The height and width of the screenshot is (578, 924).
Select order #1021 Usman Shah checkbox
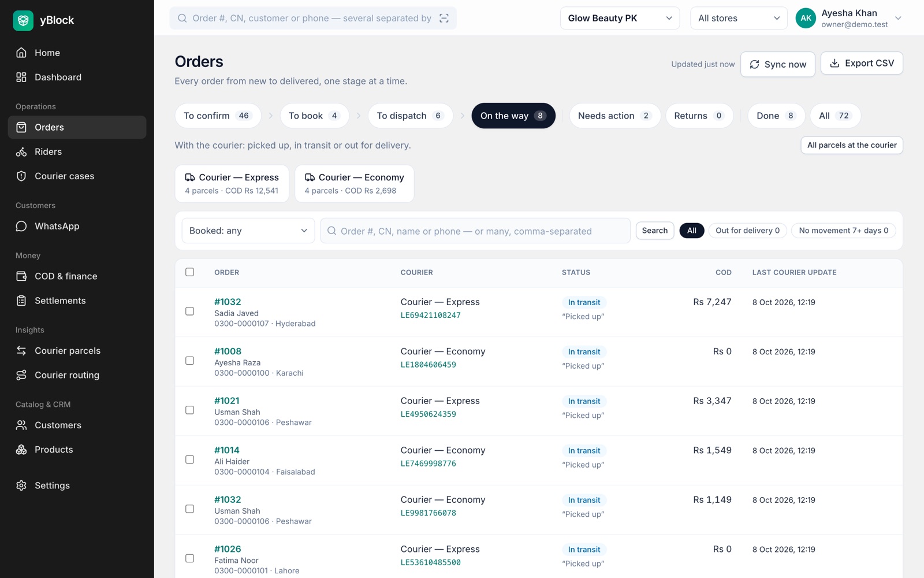189,410
